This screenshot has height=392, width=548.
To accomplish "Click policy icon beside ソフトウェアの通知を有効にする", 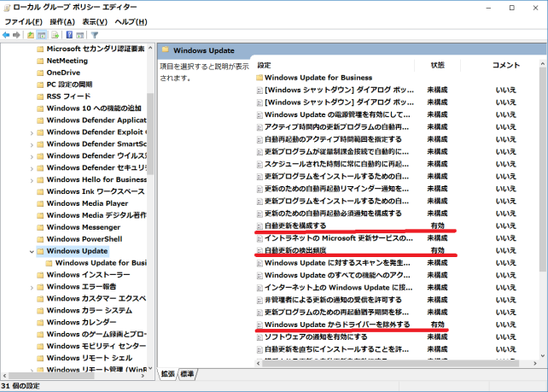I will [x=259, y=337].
